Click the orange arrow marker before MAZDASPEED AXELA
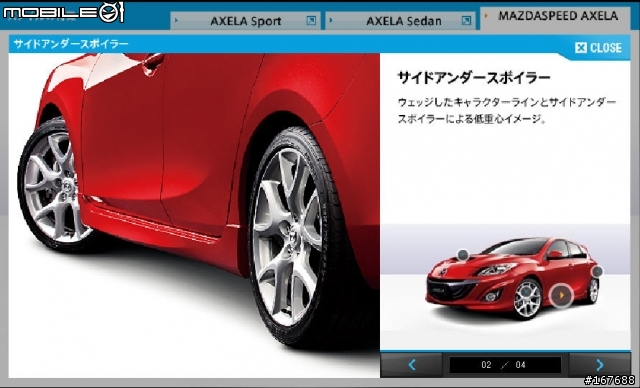 (x=486, y=16)
